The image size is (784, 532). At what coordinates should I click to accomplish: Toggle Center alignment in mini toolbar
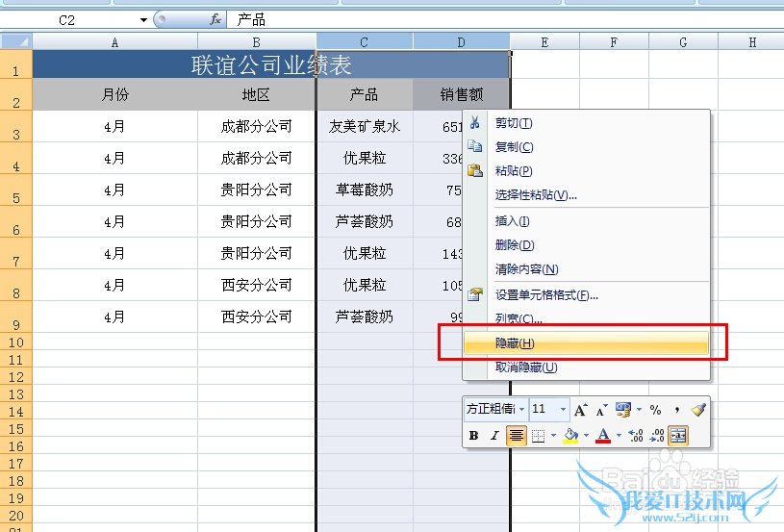516,436
